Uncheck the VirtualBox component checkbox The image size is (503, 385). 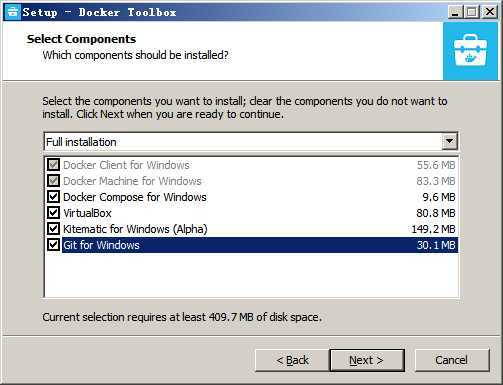click(53, 213)
